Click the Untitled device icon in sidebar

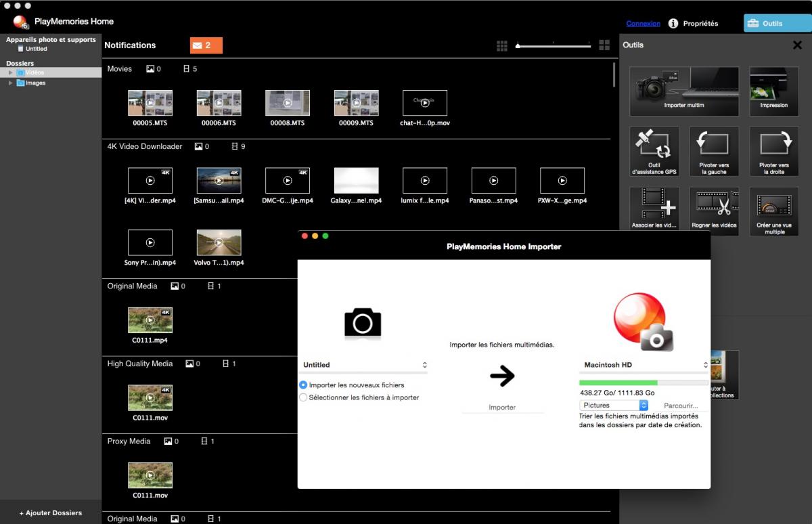click(x=20, y=49)
